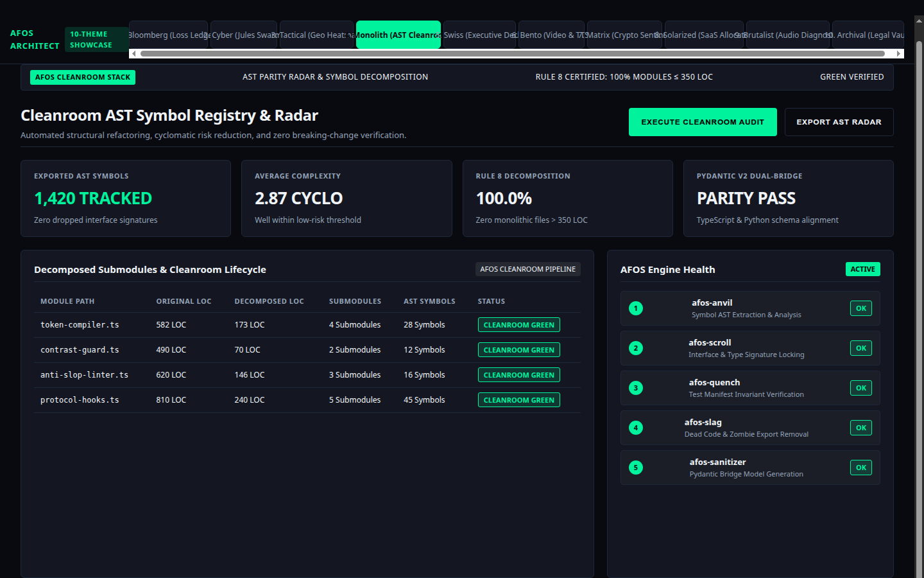
Task: Click the 2.87 CYCLO metric value
Action: pos(299,198)
